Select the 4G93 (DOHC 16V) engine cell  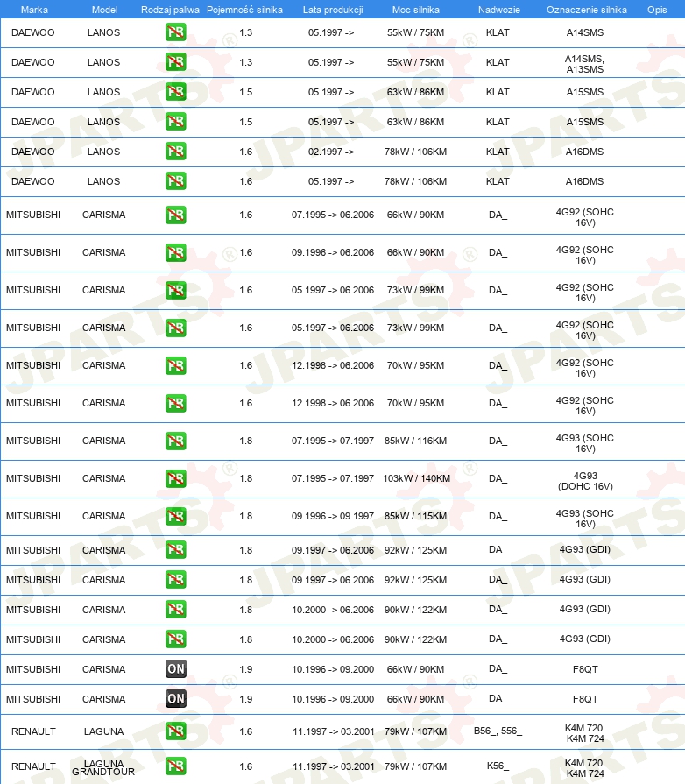point(585,481)
